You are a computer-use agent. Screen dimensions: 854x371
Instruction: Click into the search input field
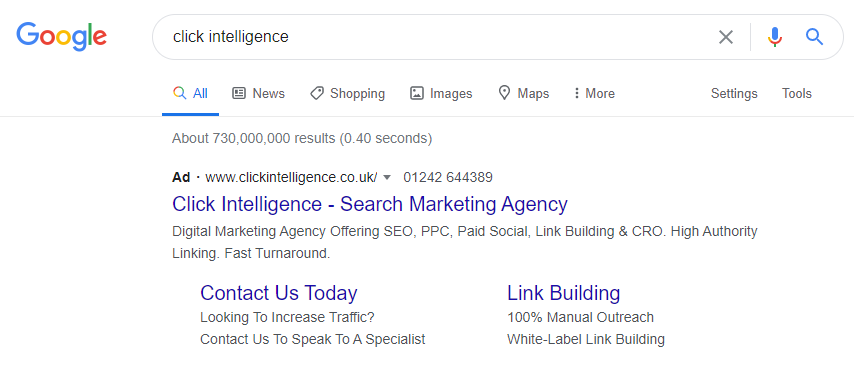pyautogui.click(x=436, y=37)
